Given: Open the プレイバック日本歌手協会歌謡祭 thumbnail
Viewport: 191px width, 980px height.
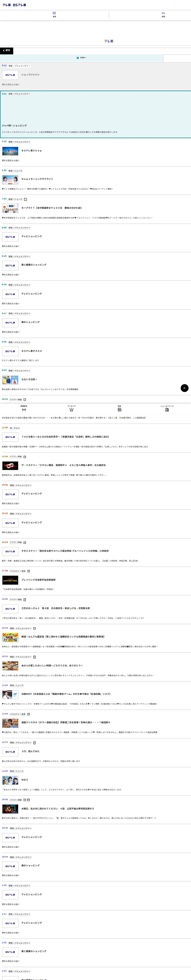Looking at the screenshot, I should (x=10, y=580).
